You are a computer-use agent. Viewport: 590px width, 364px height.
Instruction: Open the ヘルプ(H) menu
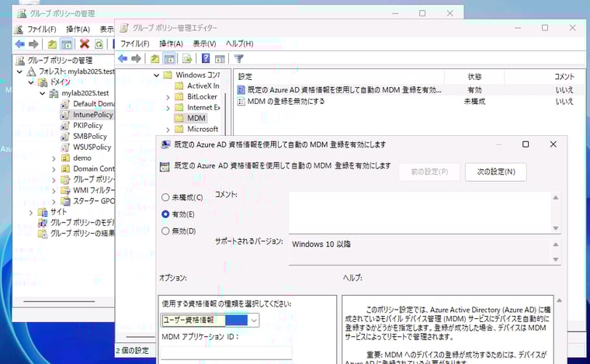click(x=239, y=43)
